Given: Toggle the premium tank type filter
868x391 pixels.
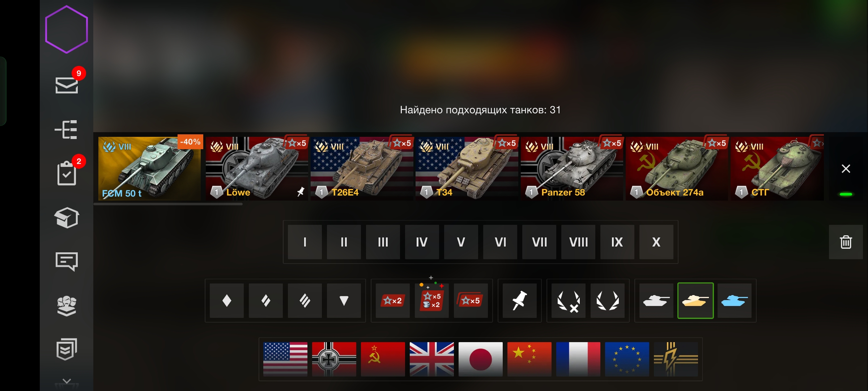Looking at the screenshot, I should [x=695, y=300].
